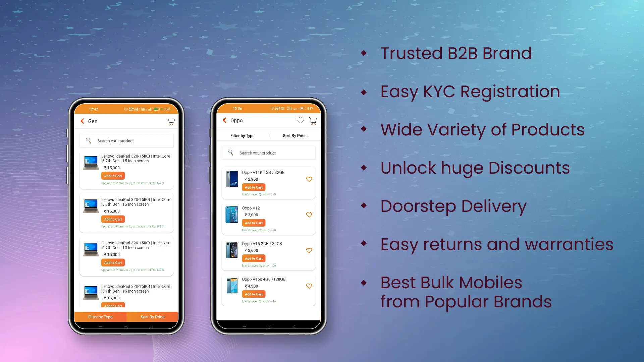Click Filter by Type tab on Gen screen
Image resolution: width=644 pixels, height=362 pixels.
[101, 316]
